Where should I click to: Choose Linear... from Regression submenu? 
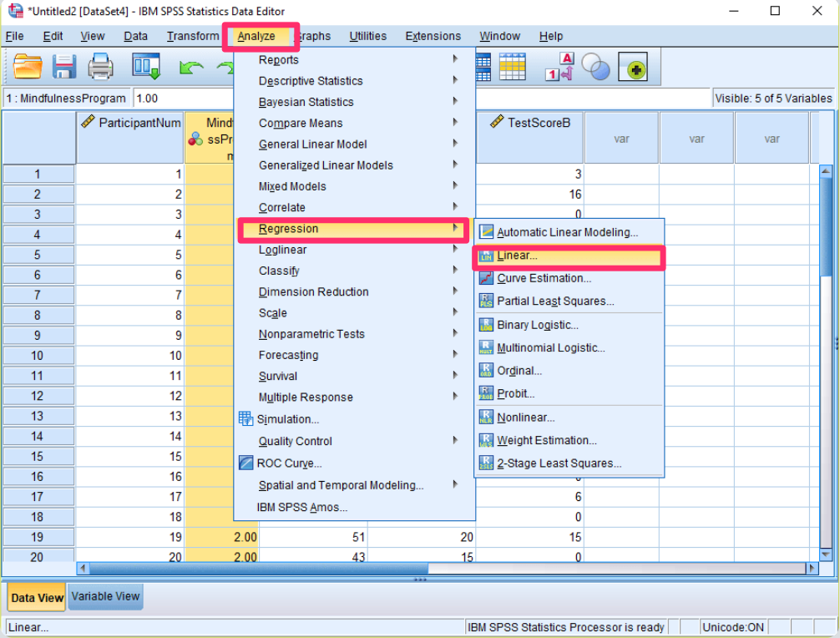pos(569,256)
